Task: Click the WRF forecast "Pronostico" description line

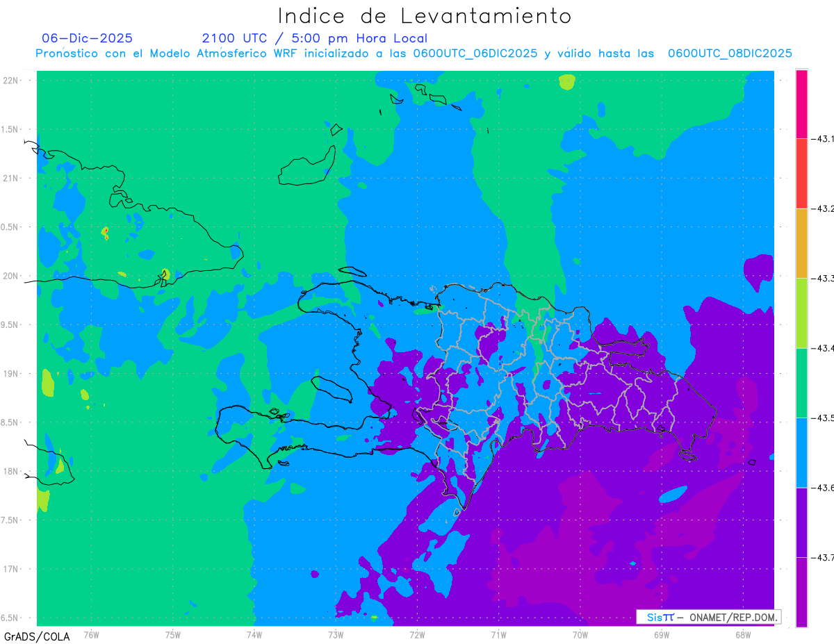Action: [414, 53]
